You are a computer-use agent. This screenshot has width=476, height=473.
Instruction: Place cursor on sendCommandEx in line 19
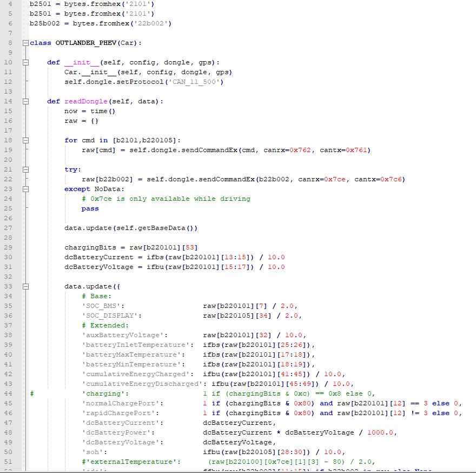tap(208, 150)
